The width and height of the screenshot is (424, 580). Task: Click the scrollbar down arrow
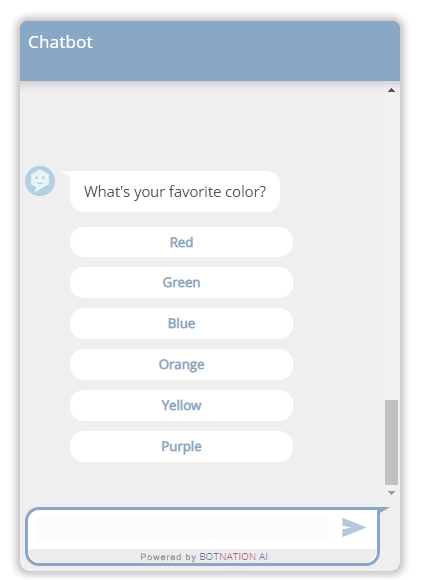point(391,493)
